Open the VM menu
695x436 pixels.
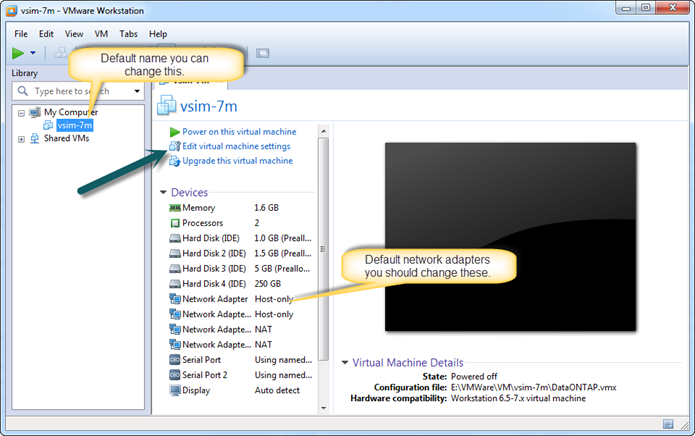coord(101,34)
